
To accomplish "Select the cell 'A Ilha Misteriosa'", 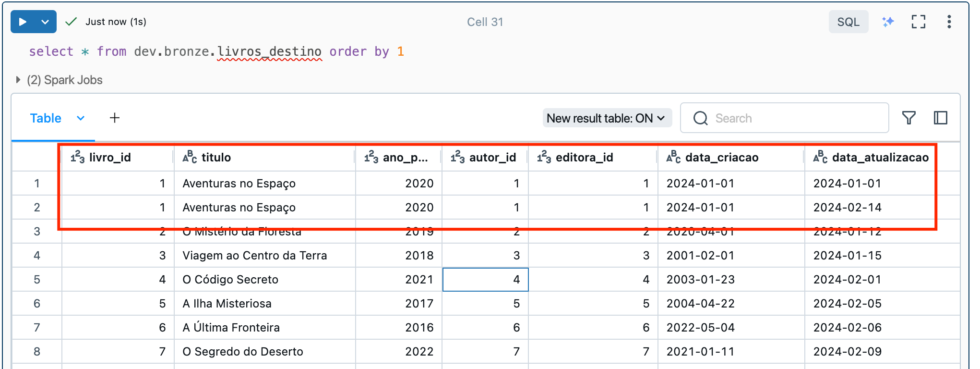I will pos(264,304).
